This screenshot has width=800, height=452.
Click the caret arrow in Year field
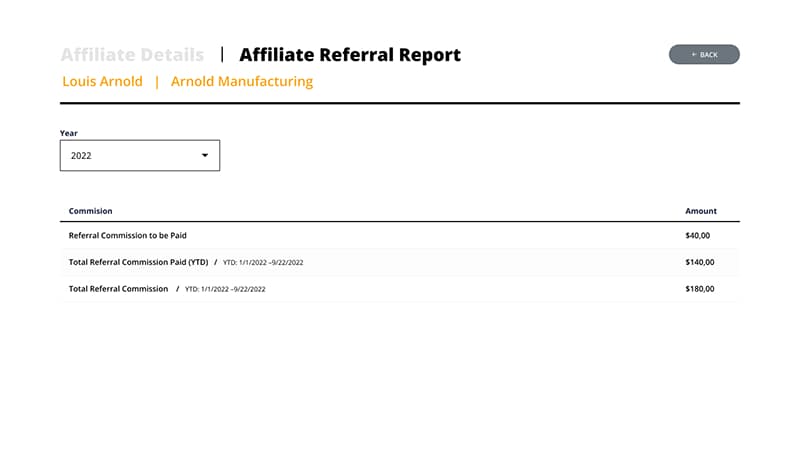coord(205,156)
